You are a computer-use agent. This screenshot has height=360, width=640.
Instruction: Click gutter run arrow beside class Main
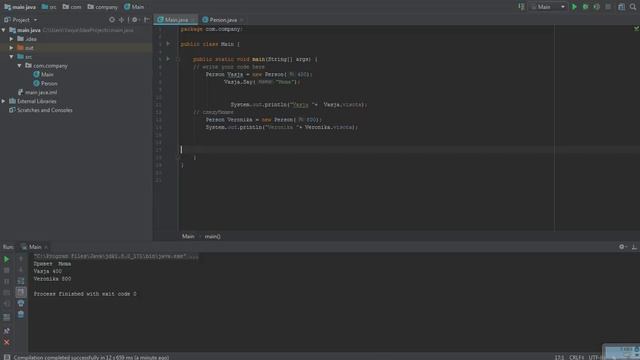(168, 44)
